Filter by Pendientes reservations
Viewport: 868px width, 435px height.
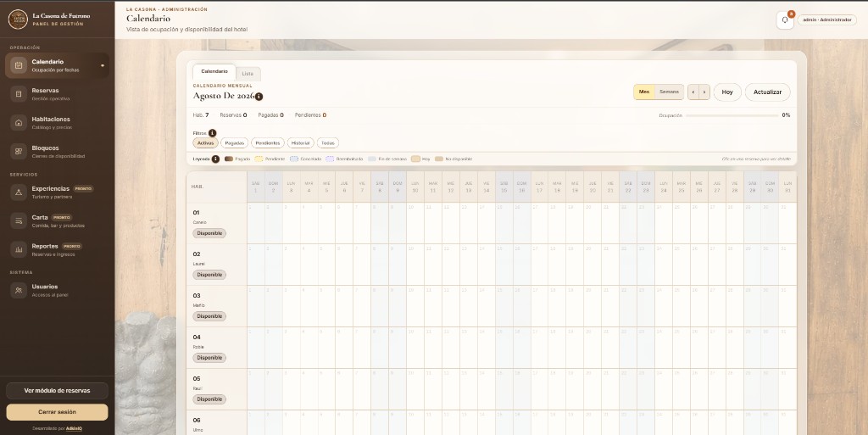[267, 142]
